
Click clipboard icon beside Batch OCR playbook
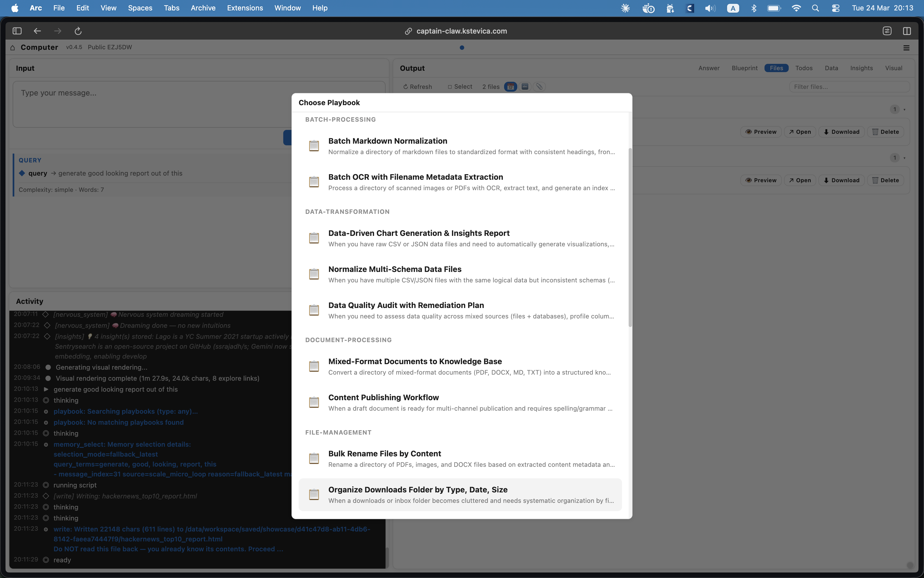[314, 182]
